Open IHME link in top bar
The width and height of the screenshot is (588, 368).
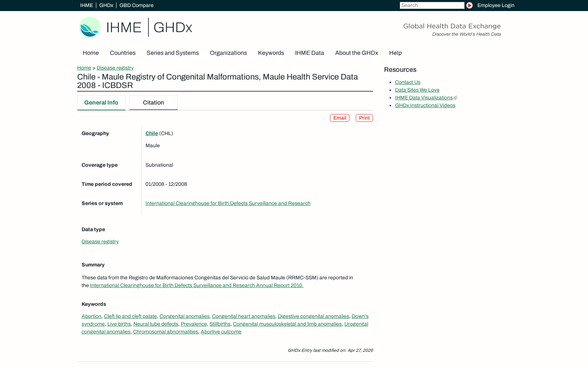click(86, 5)
